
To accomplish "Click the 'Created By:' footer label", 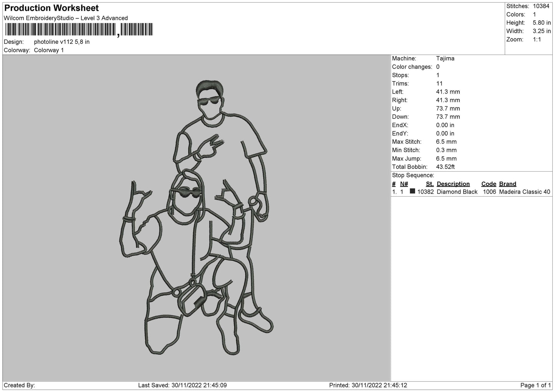I will point(19,385).
